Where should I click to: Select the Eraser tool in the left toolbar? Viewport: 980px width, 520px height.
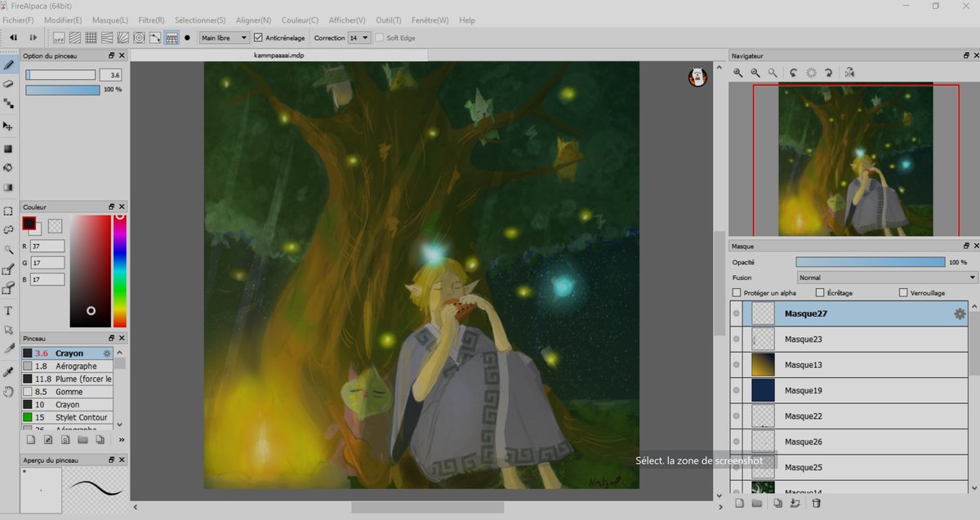[x=9, y=83]
